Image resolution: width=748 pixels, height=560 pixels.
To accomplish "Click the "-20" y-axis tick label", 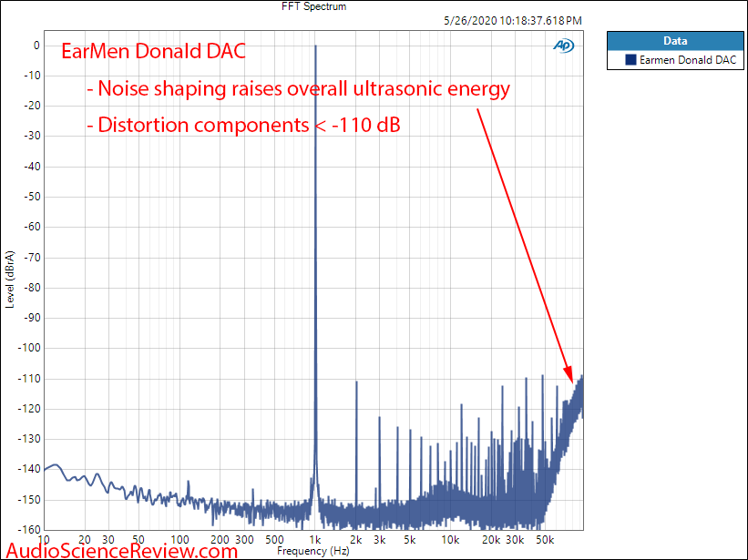I will [33, 106].
